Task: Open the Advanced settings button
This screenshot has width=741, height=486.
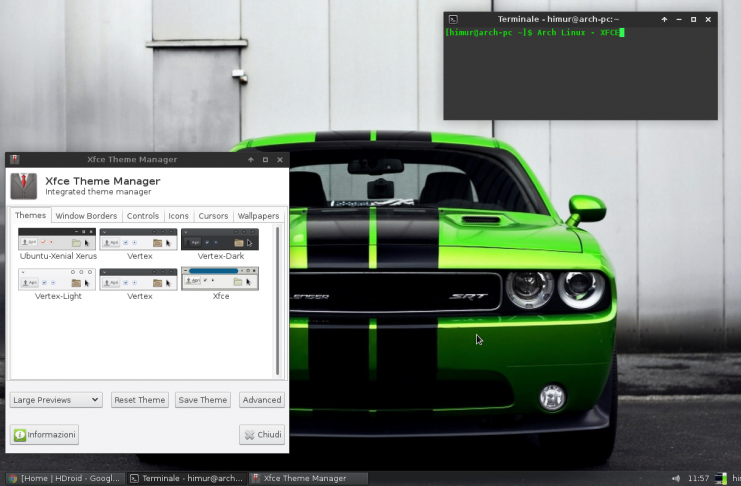Action: (262, 400)
